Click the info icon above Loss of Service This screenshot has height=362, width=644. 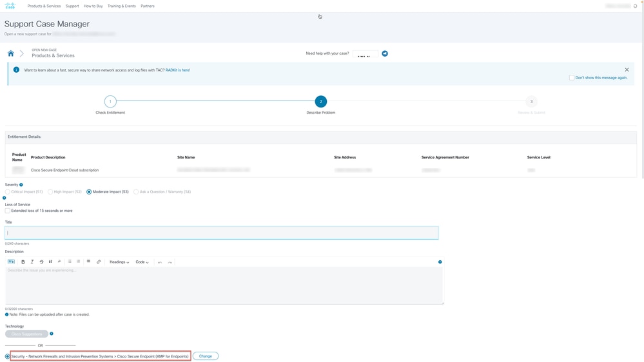point(4,198)
